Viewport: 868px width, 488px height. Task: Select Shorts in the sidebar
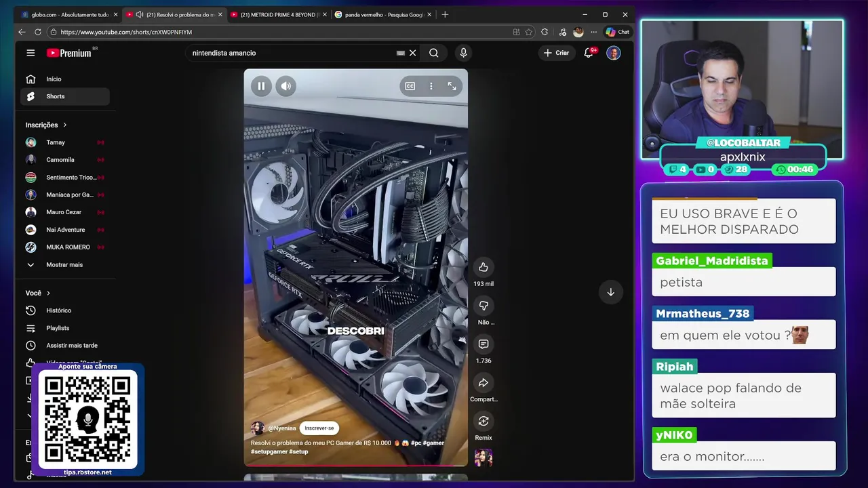pyautogui.click(x=65, y=96)
